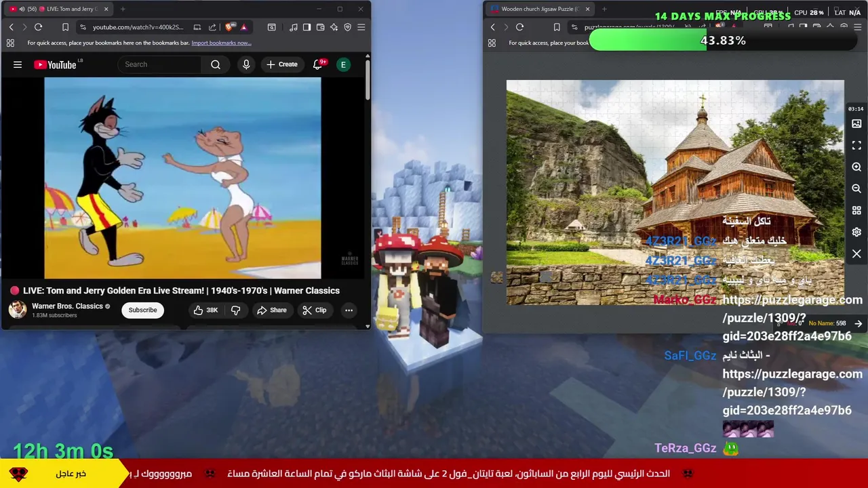Reload the YouTube page
The height and width of the screenshot is (488, 868).
(x=38, y=27)
